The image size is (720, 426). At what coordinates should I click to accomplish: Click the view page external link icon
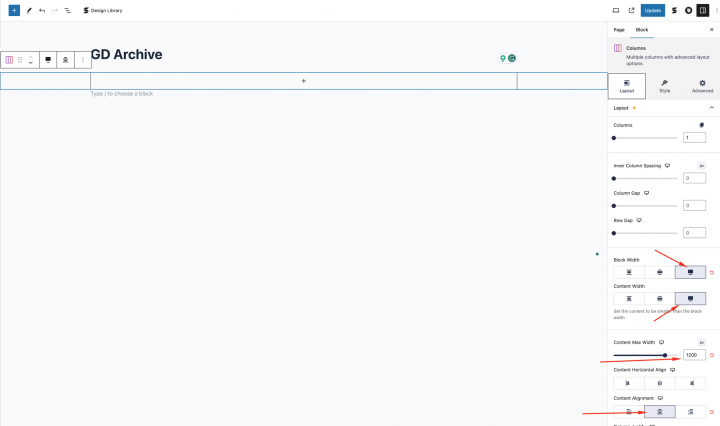coord(631,10)
